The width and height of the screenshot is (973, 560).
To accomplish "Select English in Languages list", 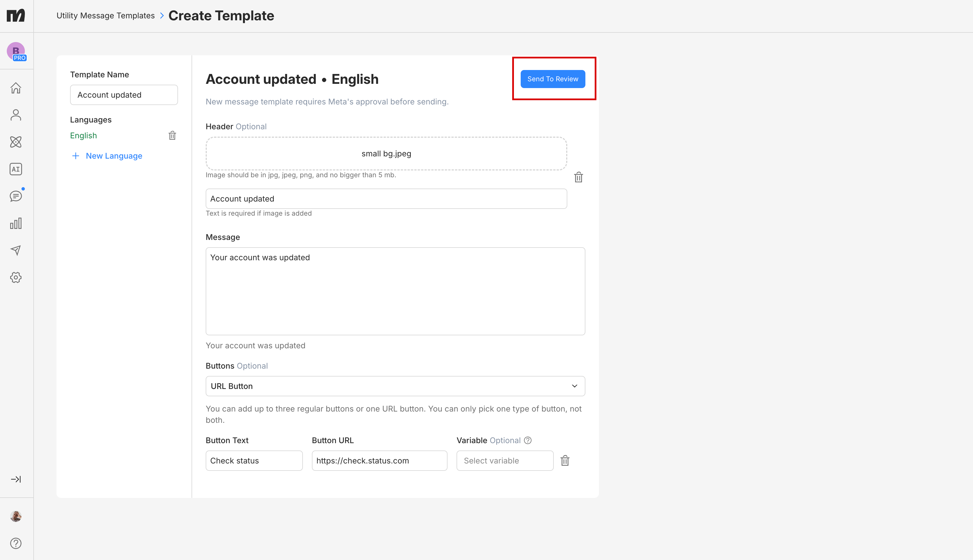I will (x=84, y=135).
